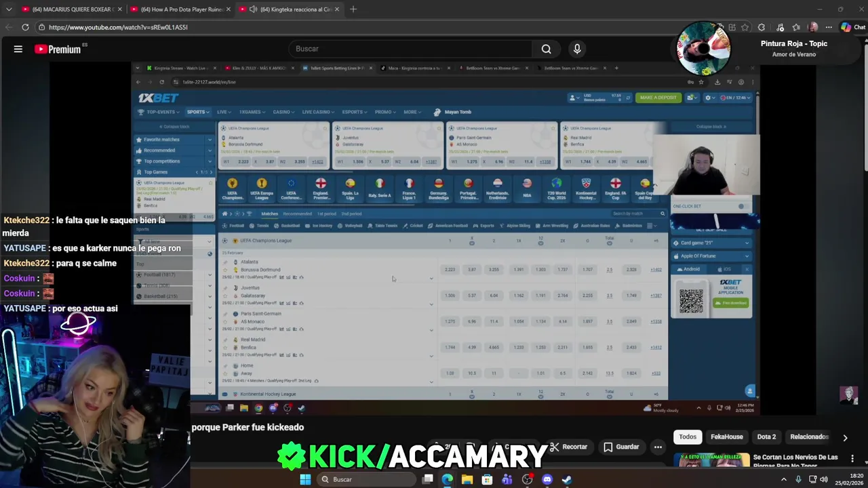Select the England Premier League flag icon
This screenshot has height=488, width=868.
[321, 184]
